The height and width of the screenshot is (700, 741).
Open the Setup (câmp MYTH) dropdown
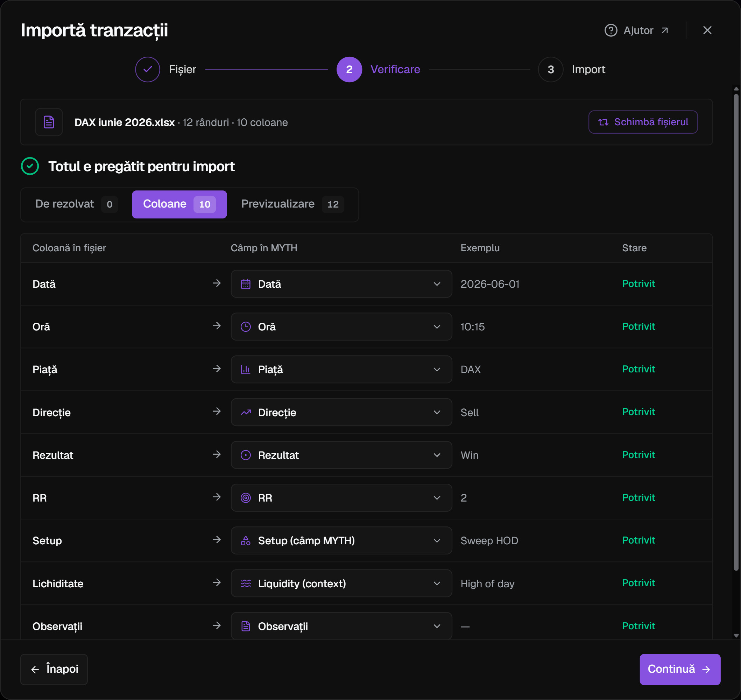pyautogui.click(x=341, y=540)
